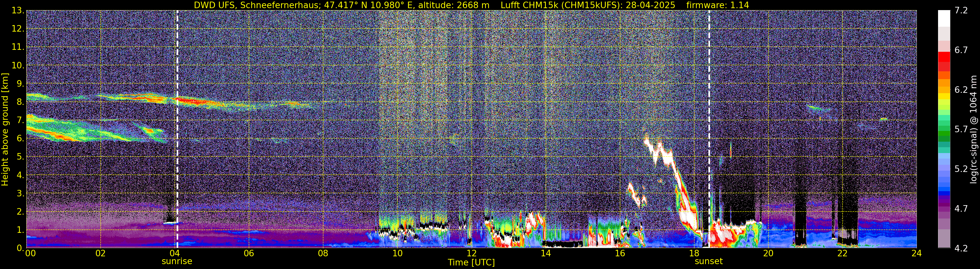The image size is (980, 269).
Task: Click the 9 km height tick label
Action: coord(20,83)
